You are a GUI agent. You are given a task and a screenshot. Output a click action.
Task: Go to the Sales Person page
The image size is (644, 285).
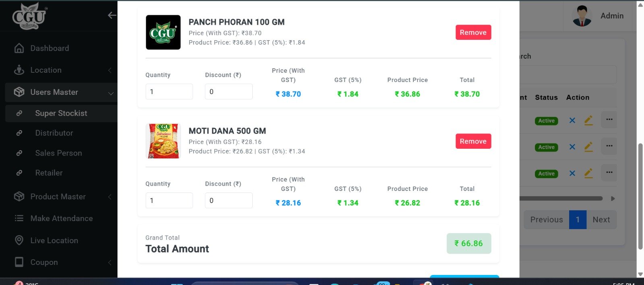[58, 153]
